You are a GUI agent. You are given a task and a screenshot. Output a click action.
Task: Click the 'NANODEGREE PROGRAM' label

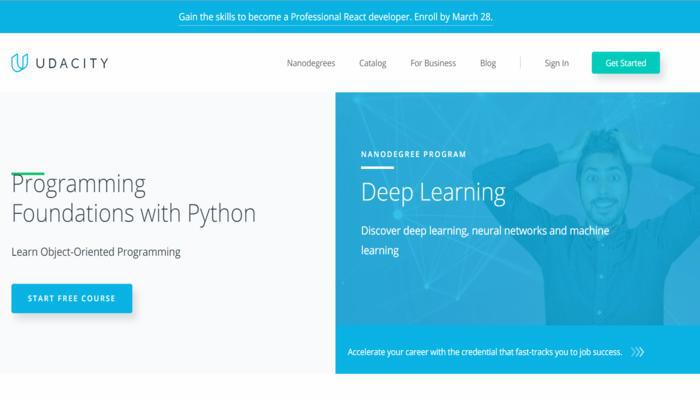pyautogui.click(x=413, y=154)
